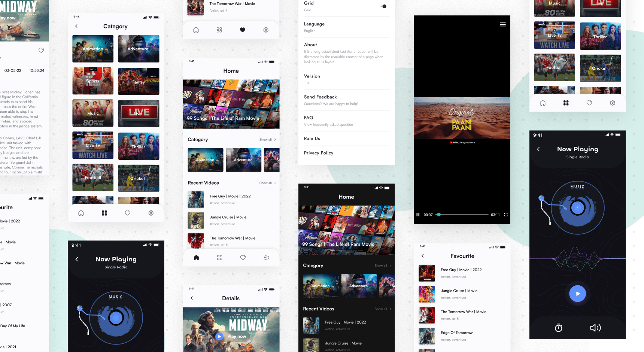Open the Privacy Policy settings item
This screenshot has height=352, width=644.
coord(319,153)
